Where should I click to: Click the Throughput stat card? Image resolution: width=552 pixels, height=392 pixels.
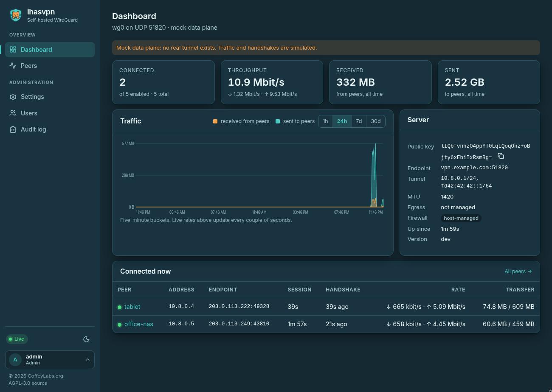point(272,82)
